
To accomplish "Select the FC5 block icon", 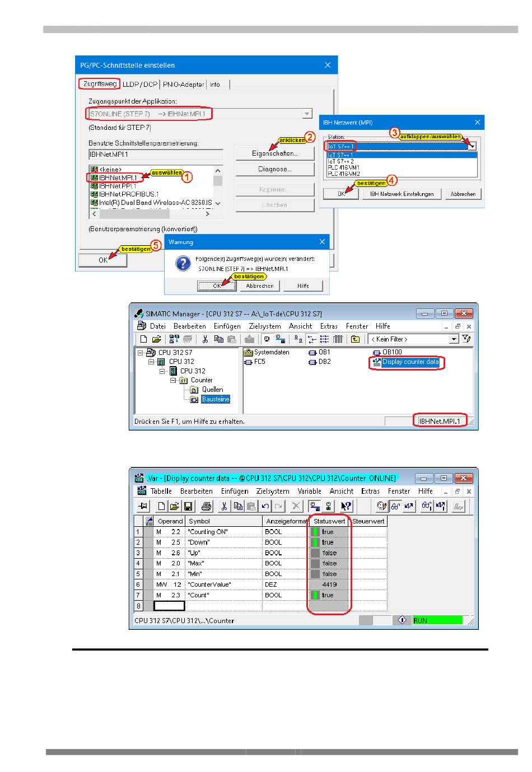I will click(x=248, y=362).
